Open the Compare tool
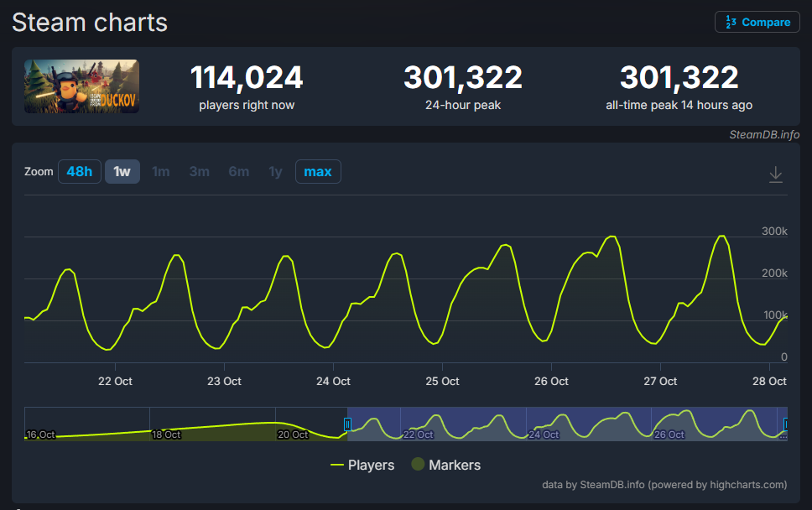 756,22
